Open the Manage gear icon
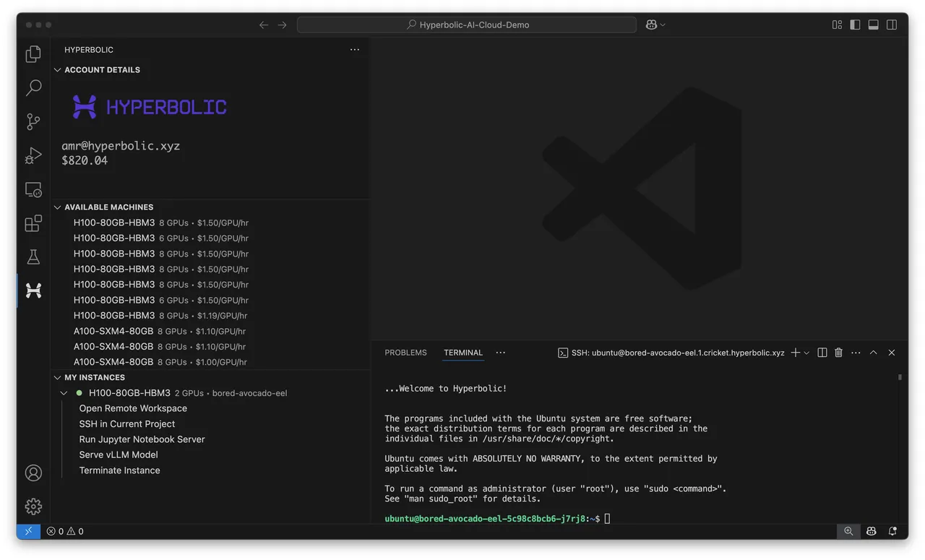This screenshot has width=925, height=560. (x=33, y=506)
